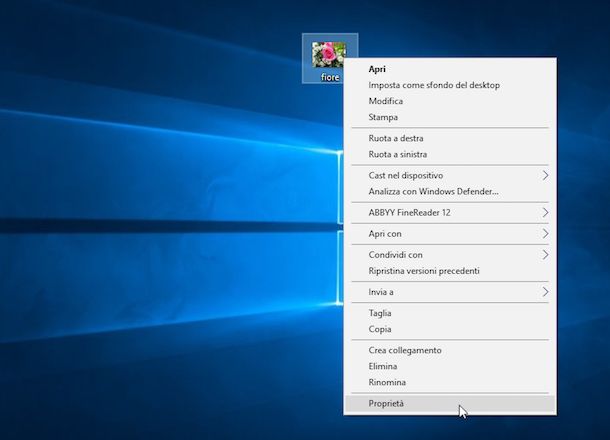This screenshot has height=440, width=610.
Task: Expand the Apri con submenu arrow
Action: pos(545,234)
